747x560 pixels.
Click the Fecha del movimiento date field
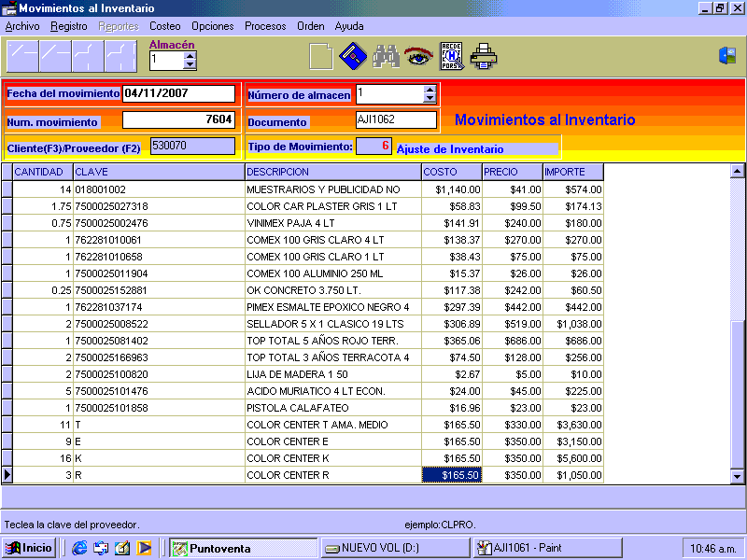pyautogui.click(x=178, y=93)
